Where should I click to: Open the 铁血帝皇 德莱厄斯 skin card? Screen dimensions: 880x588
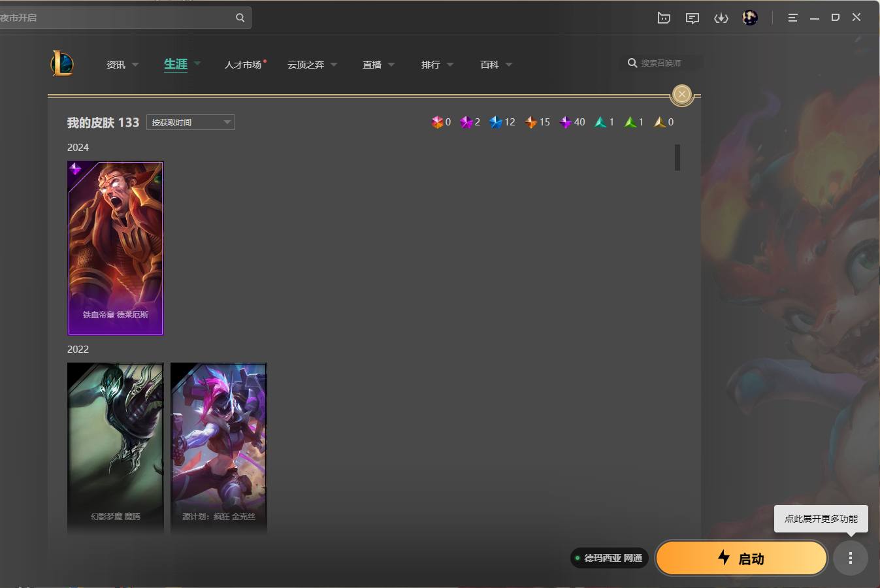coord(116,248)
